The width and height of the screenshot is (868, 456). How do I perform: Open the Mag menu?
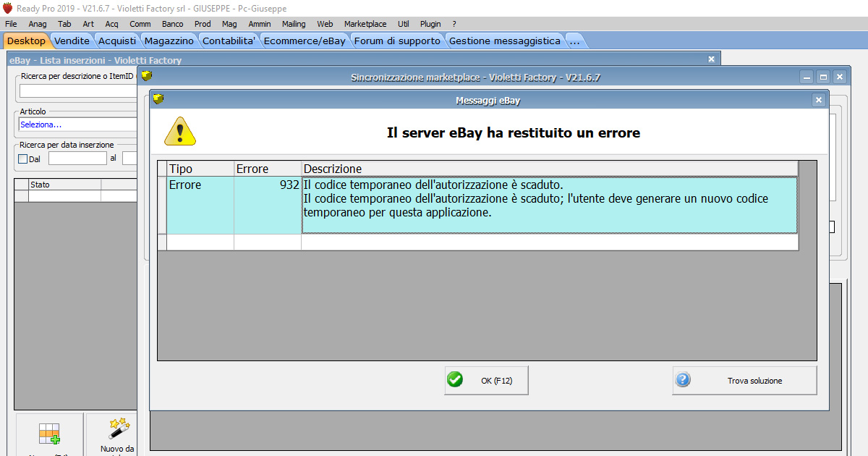(229, 24)
